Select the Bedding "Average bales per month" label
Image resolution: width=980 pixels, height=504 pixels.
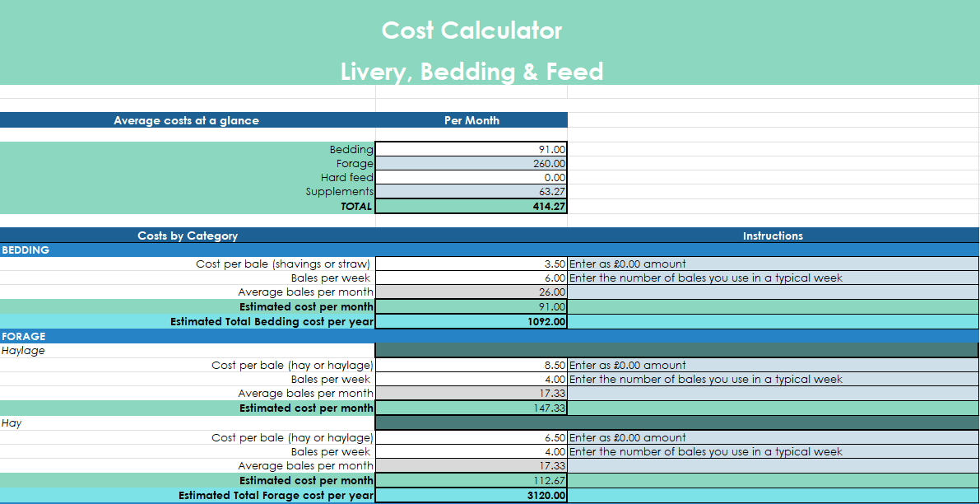tap(305, 292)
